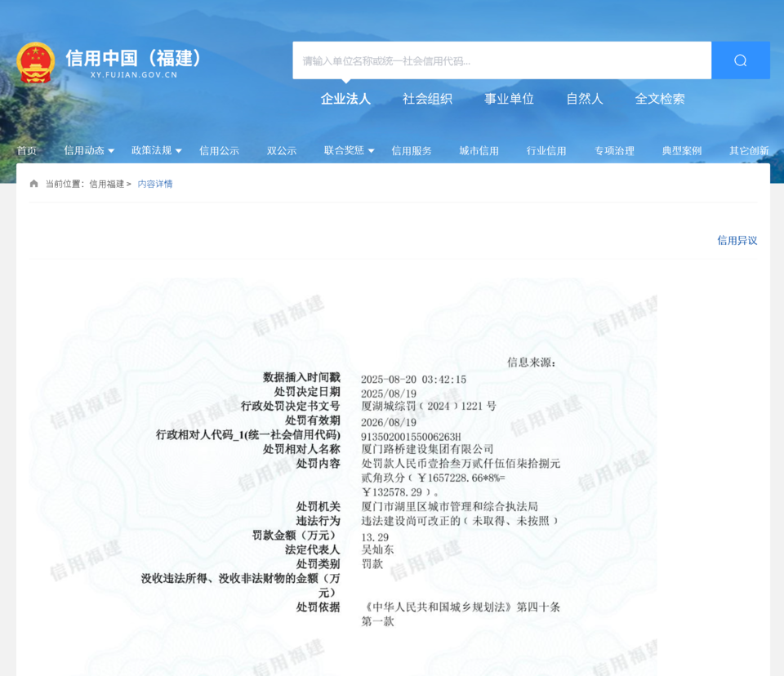Navigate to 信用服务 page
This screenshot has width=784, height=676.
click(x=412, y=151)
